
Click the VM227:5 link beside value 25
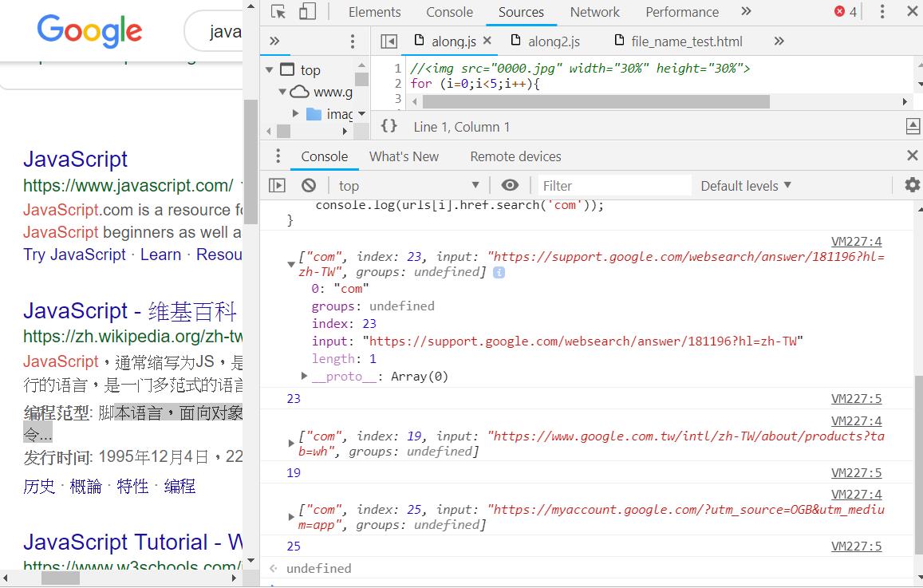(x=857, y=547)
